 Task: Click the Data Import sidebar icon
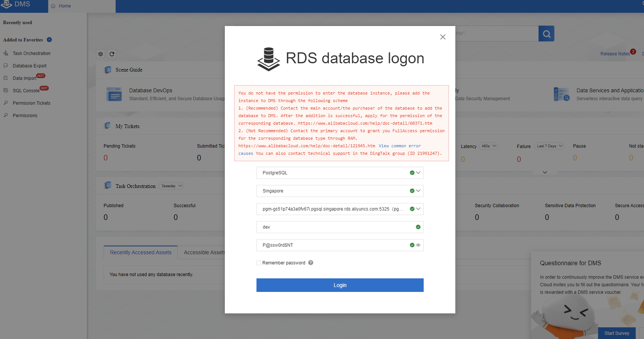(x=6, y=78)
